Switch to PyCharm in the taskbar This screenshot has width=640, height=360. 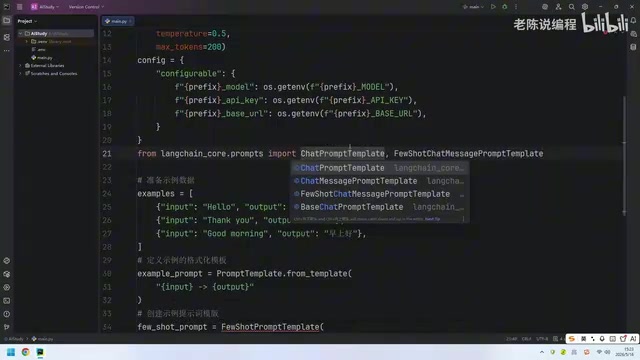coord(40,352)
